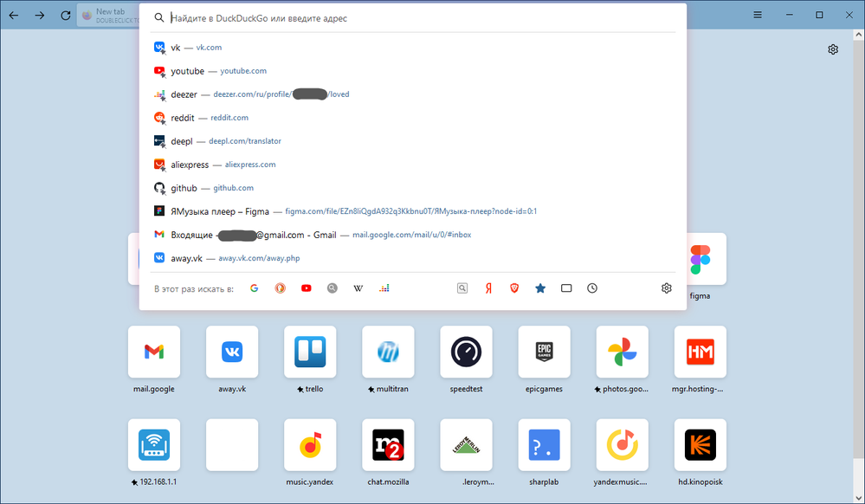
Task: Focus the DuckDuckGo address bar field
Action: tap(416, 17)
